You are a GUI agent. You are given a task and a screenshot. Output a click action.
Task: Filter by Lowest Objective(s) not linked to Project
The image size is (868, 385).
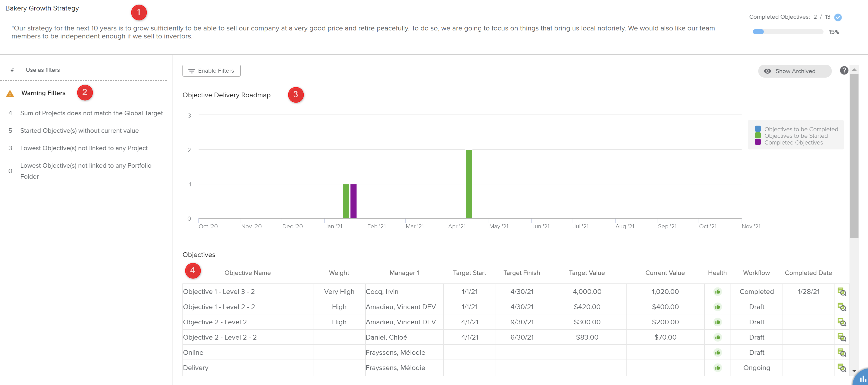coord(83,148)
